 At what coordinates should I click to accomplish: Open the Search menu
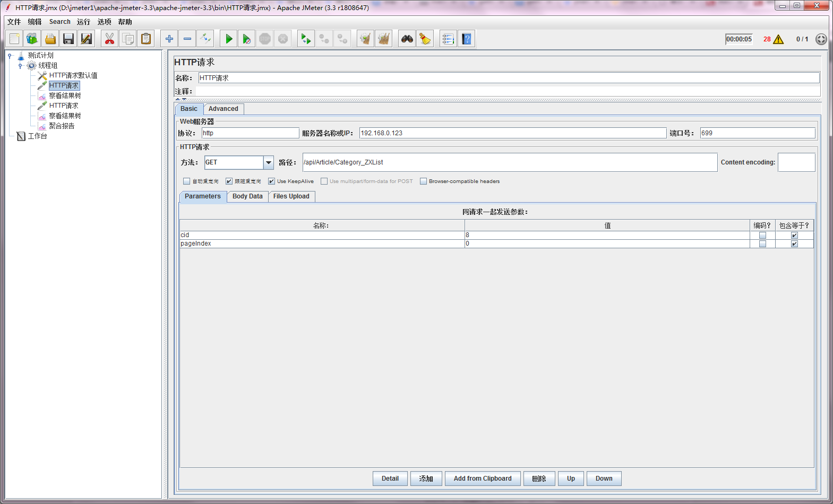(x=60, y=22)
